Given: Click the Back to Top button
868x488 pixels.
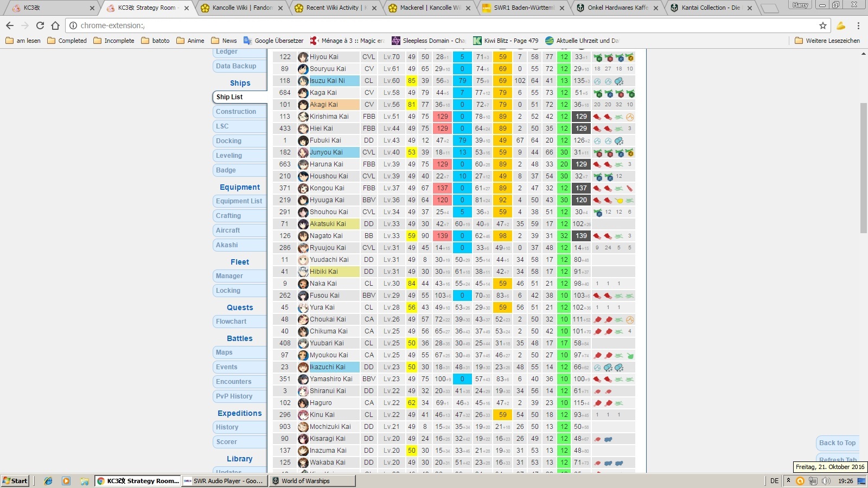Looking at the screenshot, I should (837, 443).
